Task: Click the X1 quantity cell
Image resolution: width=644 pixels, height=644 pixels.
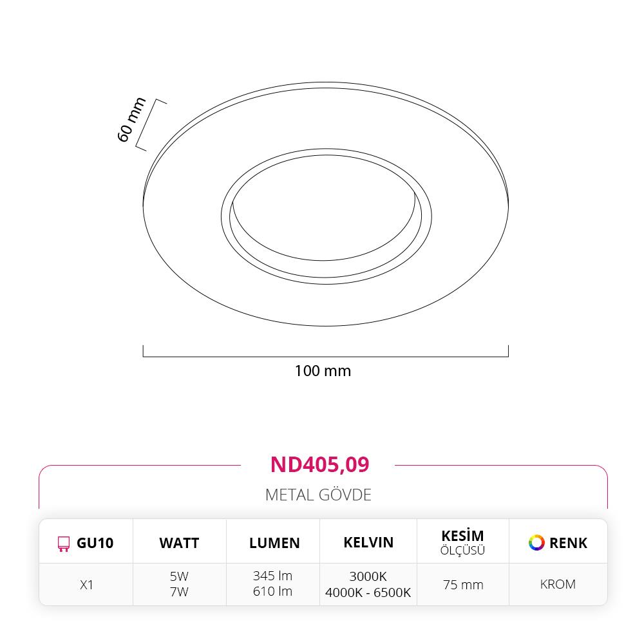Action: 87,585
